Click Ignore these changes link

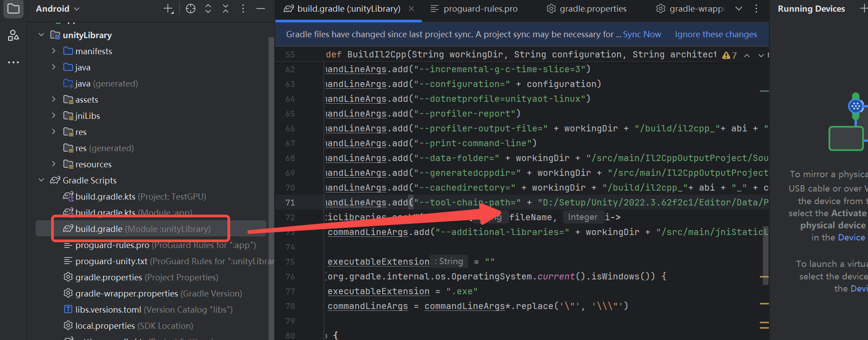tap(716, 34)
